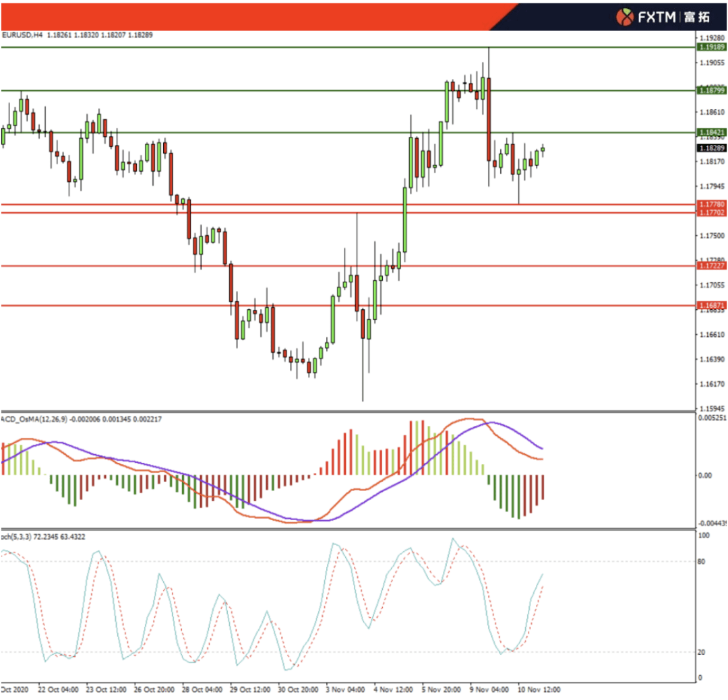Click the 1.17227 support level label

(x=712, y=265)
